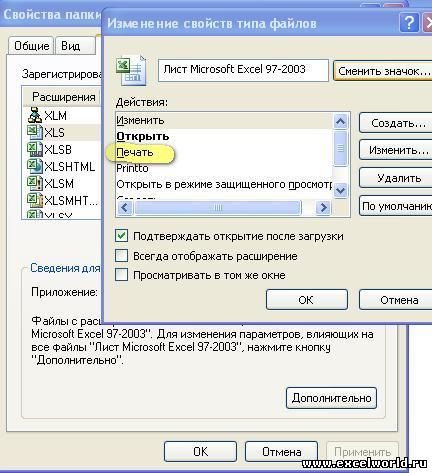This screenshot has width=432, height=473.
Task: Click the 'Сменить значок...' button
Action: tap(383, 71)
